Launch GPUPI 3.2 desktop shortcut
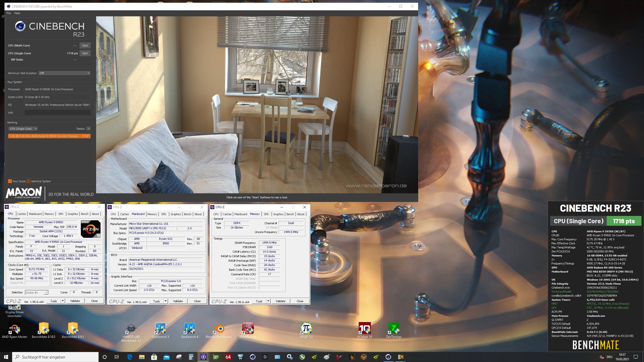 [306, 330]
